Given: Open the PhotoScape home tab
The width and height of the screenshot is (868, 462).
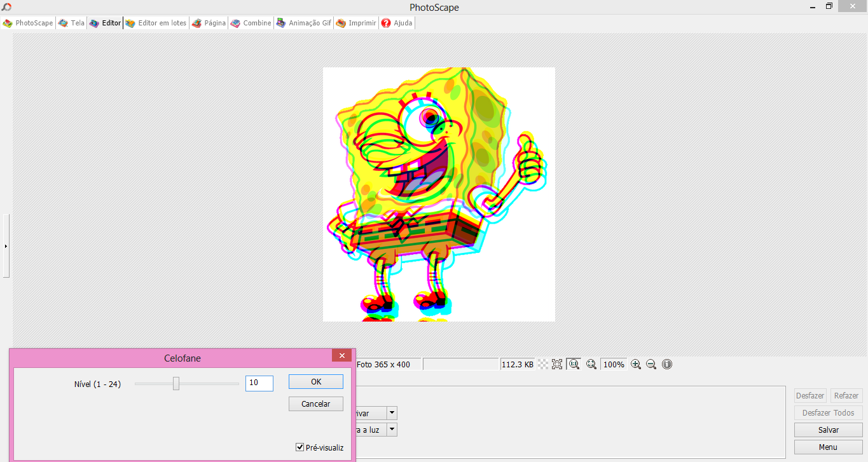Looking at the screenshot, I should pyautogui.click(x=28, y=23).
